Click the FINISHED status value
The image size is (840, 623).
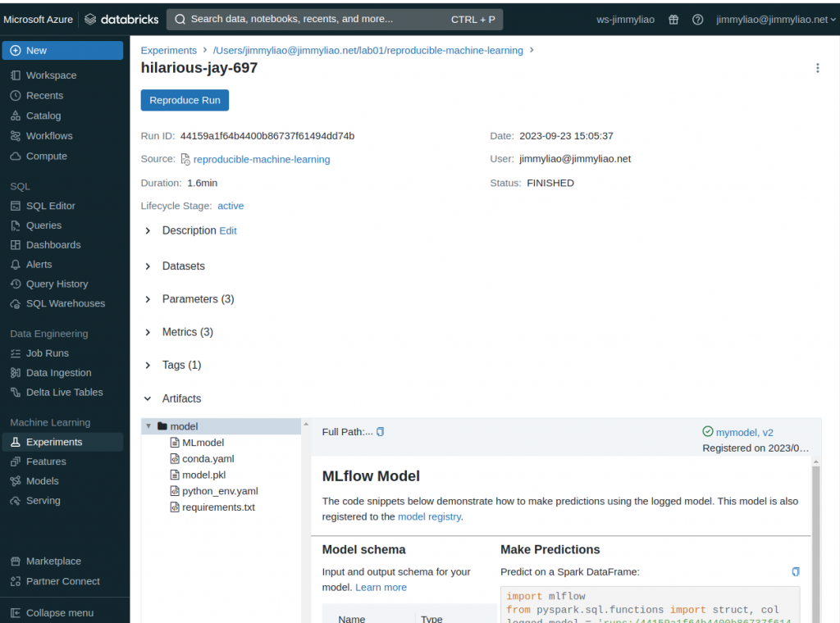point(550,183)
